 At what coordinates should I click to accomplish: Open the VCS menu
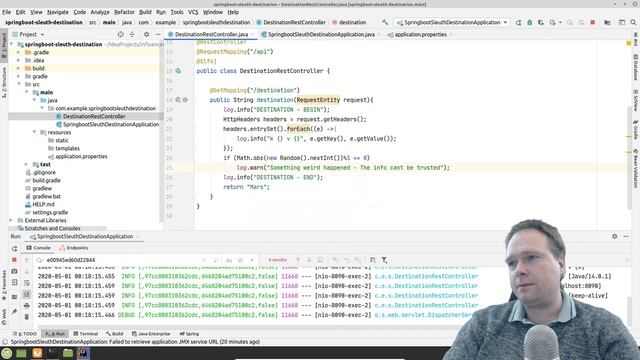coord(193,12)
